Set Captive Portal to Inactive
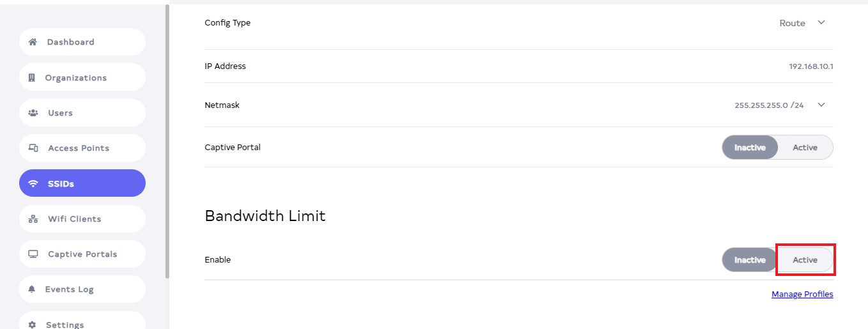This screenshot has height=329, width=868. pyautogui.click(x=750, y=148)
